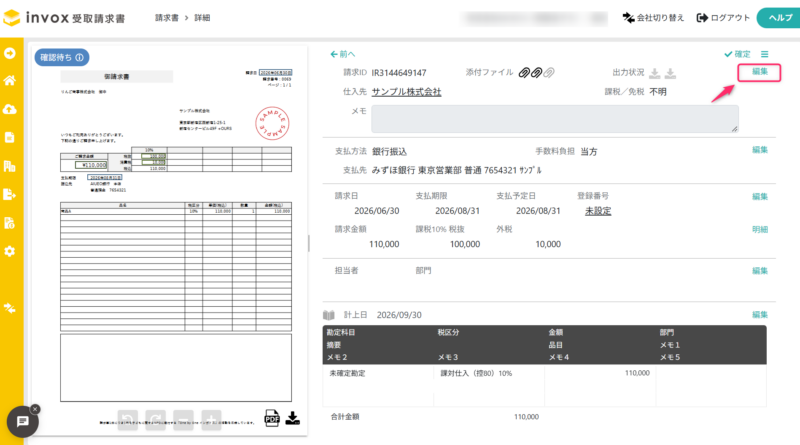This screenshot has height=445, width=800.
Task: Dismiss the chat bubble with its X
Action: click(35, 409)
